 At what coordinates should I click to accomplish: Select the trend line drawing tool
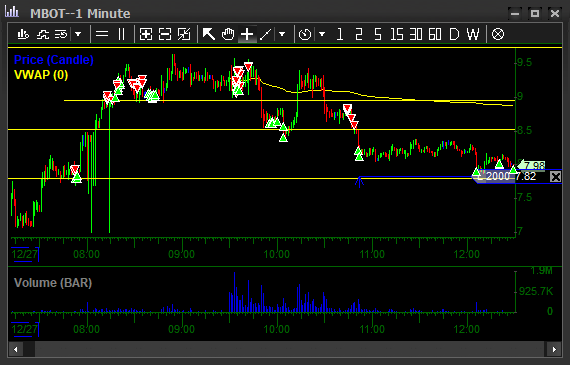click(x=266, y=35)
